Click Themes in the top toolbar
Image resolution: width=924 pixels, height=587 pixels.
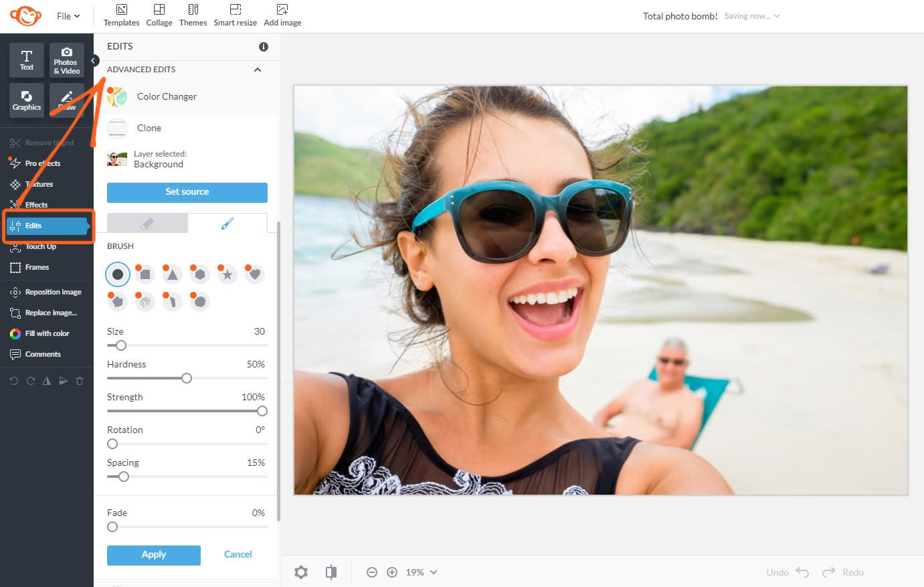[193, 15]
